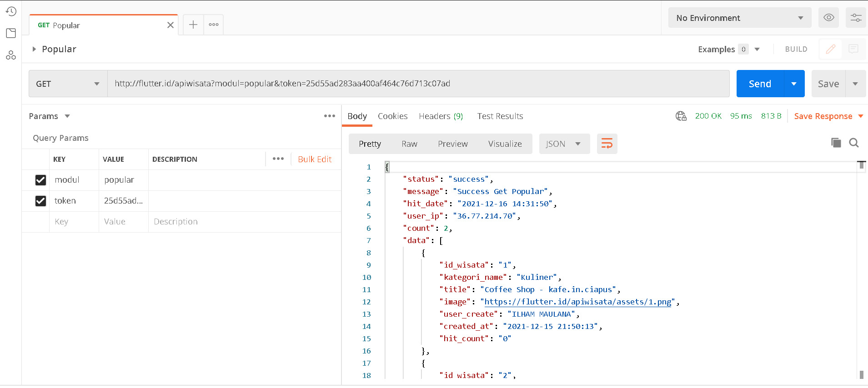Click the "Success Get Popular" message value

(x=500, y=191)
